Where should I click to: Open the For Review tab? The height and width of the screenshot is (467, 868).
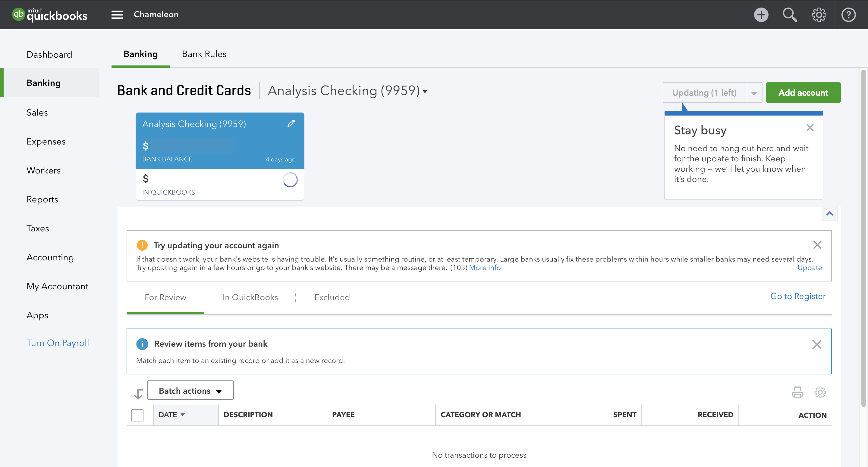tap(165, 297)
